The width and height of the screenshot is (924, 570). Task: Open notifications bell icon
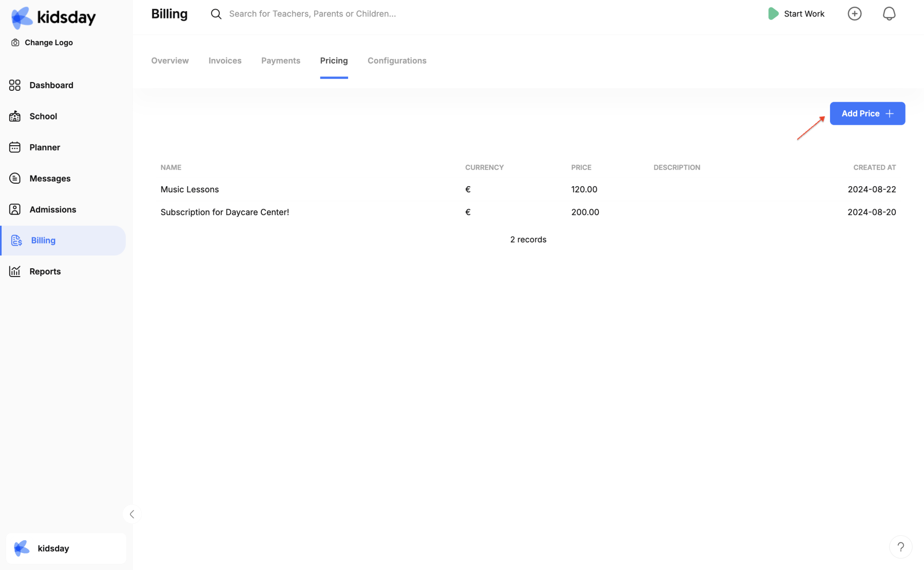click(889, 14)
